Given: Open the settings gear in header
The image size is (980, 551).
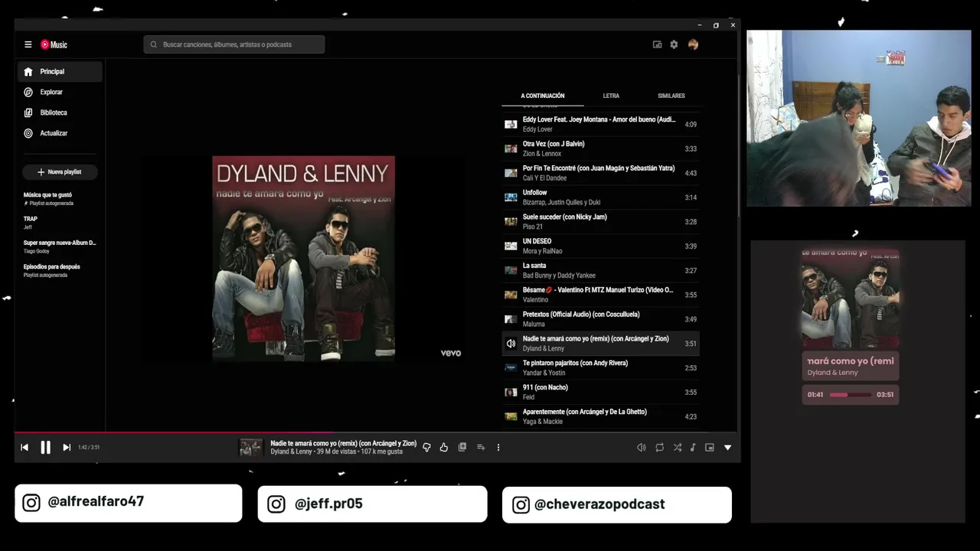Looking at the screenshot, I should click(x=674, y=44).
